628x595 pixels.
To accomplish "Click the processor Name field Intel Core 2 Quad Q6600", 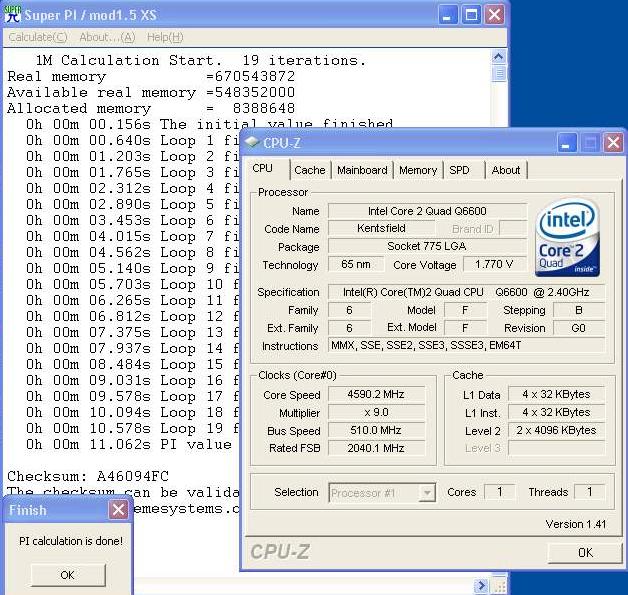I will coord(427,211).
